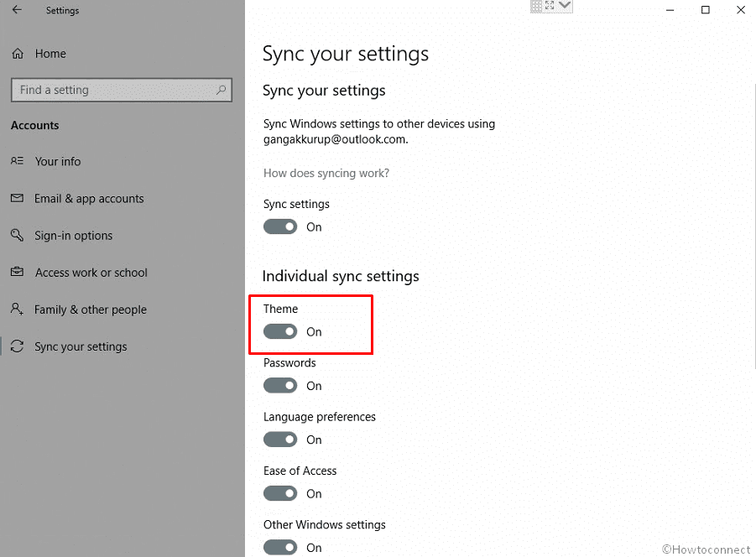Disable Passwords sync
The image size is (756, 557).
coord(279,385)
